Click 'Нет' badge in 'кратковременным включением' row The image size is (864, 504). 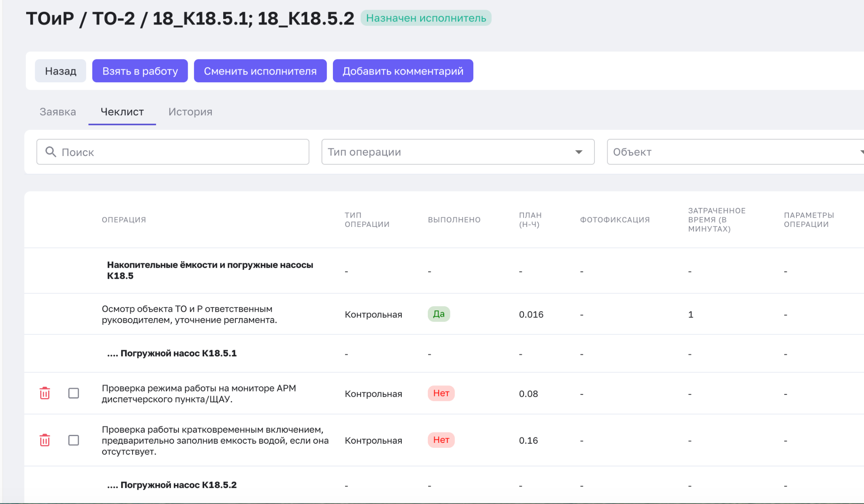click(x=441, y=440)
